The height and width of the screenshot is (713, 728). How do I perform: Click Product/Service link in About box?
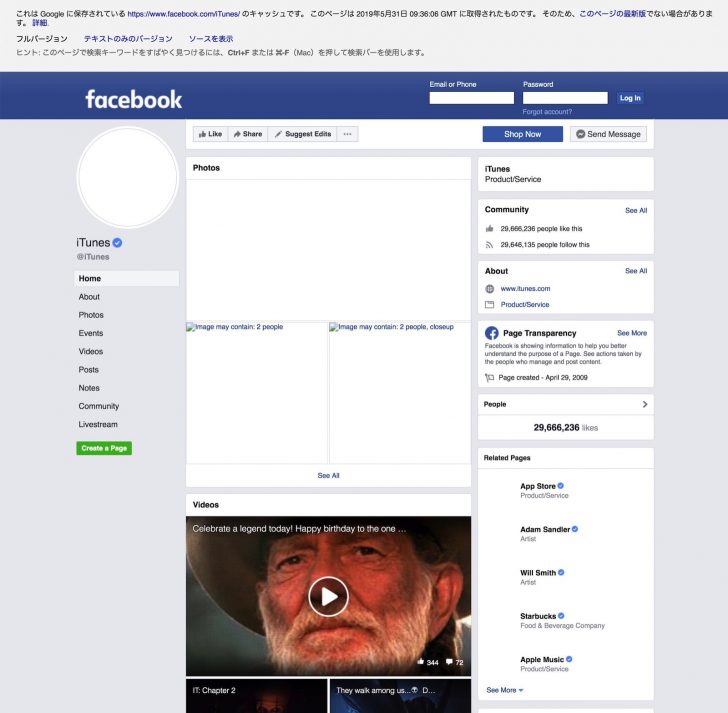[x=525, y=305]
